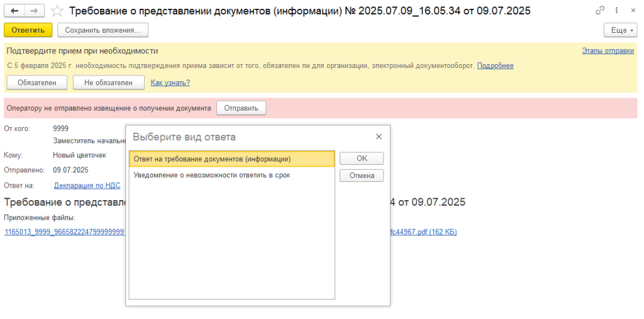Viewport: 644px width, 319px height.
Task: Click the back navigation arrow
Action: pyautogui.click(x=15, y=11)
